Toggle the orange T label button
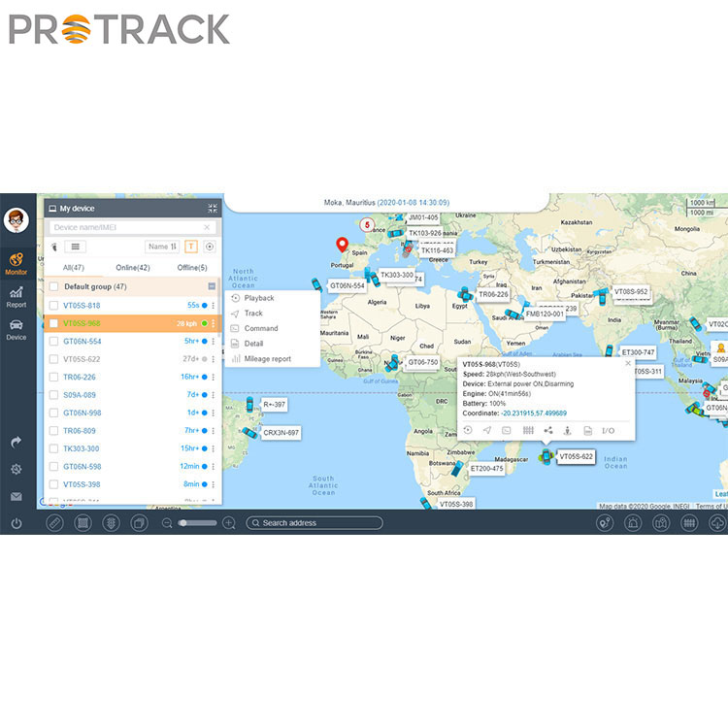Viewport: 728px width, 728px height. 191,247
